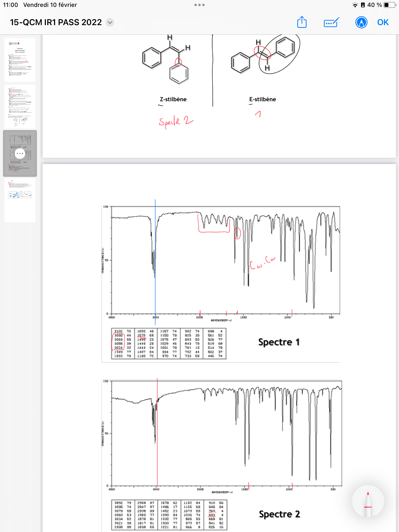Viewport: 399px width, 532px height.
Task: Tap the printed Spectre 2 label
Action: (280, 514)
